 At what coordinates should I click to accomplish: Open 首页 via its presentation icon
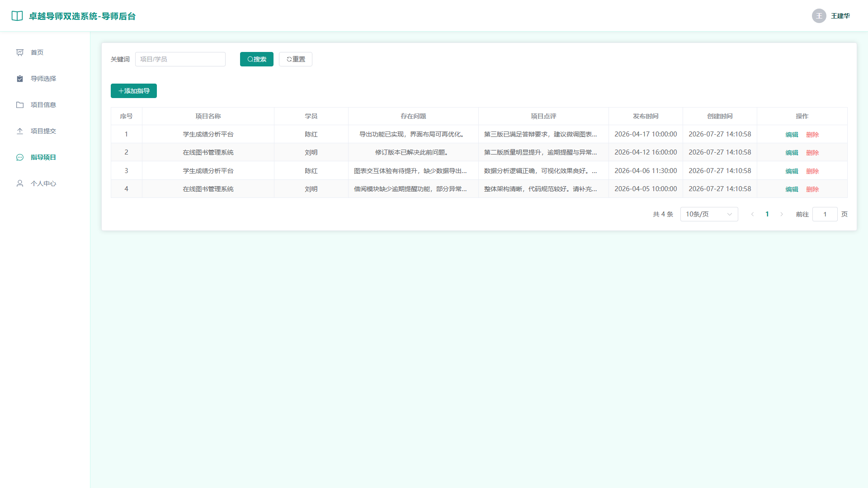tap(20, 52)
